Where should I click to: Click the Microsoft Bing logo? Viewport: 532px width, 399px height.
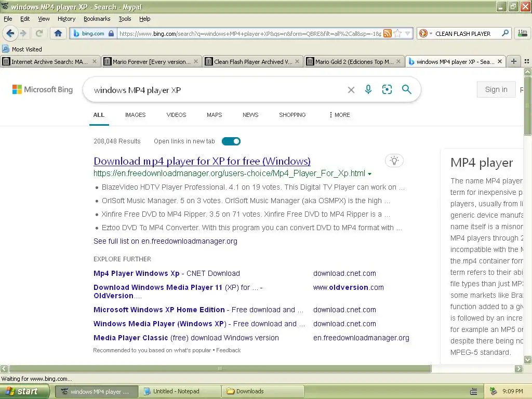pos(43,89)
